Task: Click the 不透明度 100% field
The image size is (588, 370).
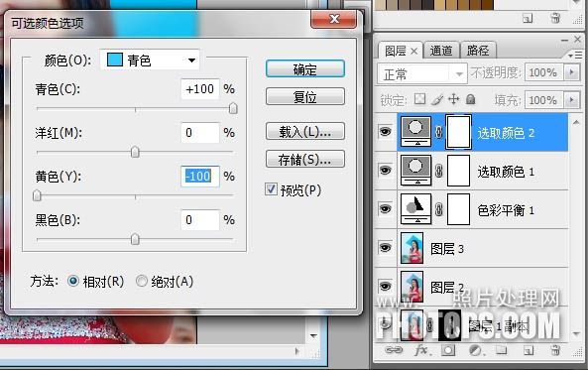Action: pos(544,72)
